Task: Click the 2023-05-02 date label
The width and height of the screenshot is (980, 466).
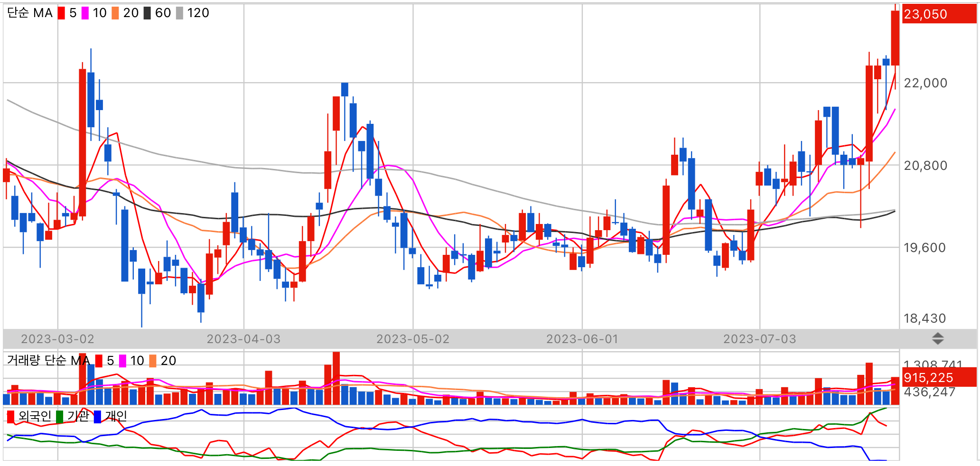Action: coord(413,339)
